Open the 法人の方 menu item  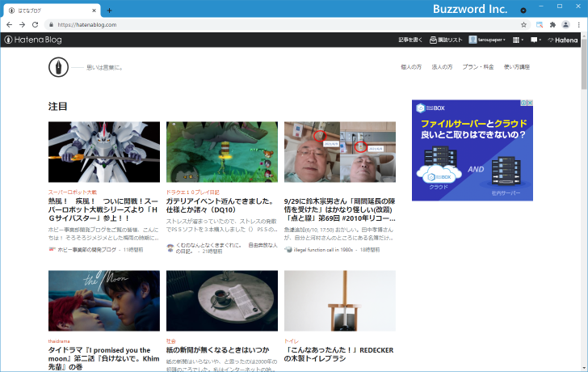point(442,67)
